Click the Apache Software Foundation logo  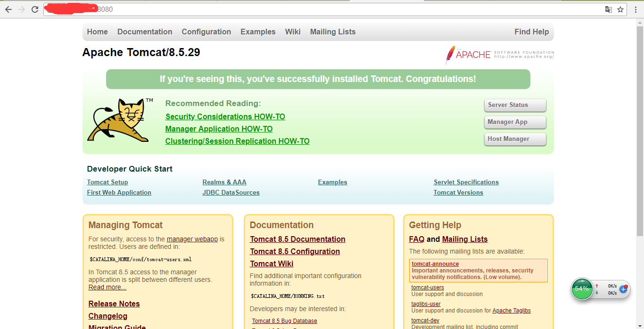[500, 55]
